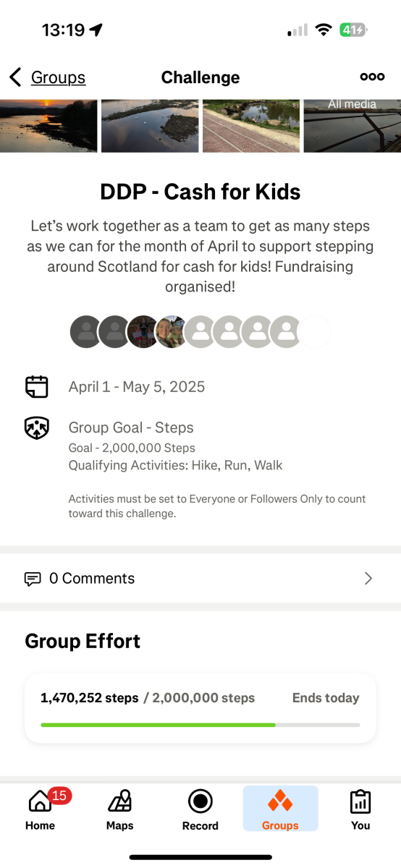Expand comments using the right chevron
The height and width of the screenshot is (868, 401).
pyautogui.click(x=368, y=578)
